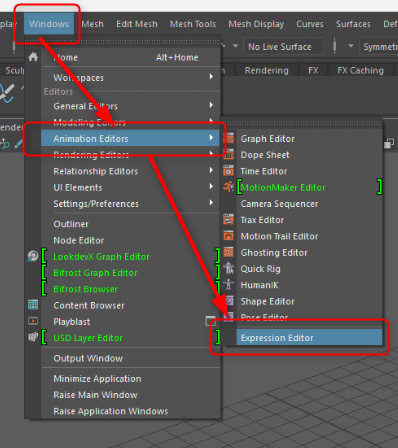This screenshot has width=398, height=448.
Task: Expand the General Editors submenu arrow
Action: tap(211, 105)
